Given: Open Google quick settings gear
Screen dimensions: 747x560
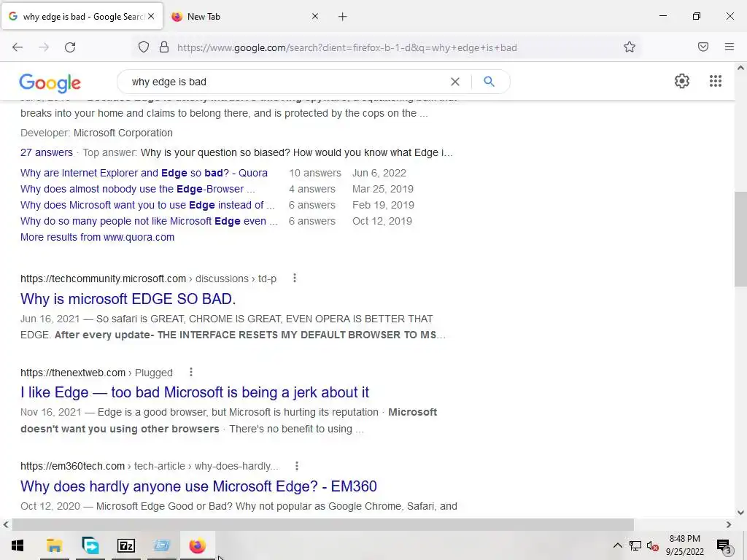Looking at the screenshot, I should coord(682,81).
